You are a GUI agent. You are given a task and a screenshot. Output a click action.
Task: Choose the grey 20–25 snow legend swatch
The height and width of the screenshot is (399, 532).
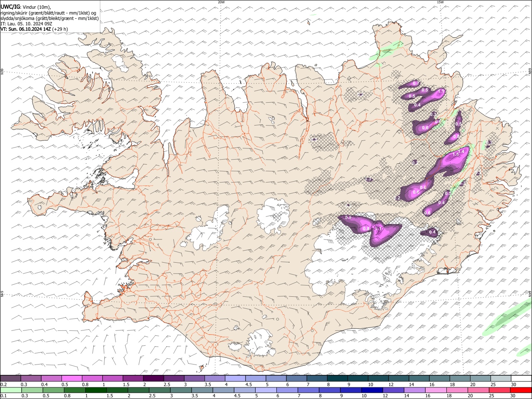[480, 378]
